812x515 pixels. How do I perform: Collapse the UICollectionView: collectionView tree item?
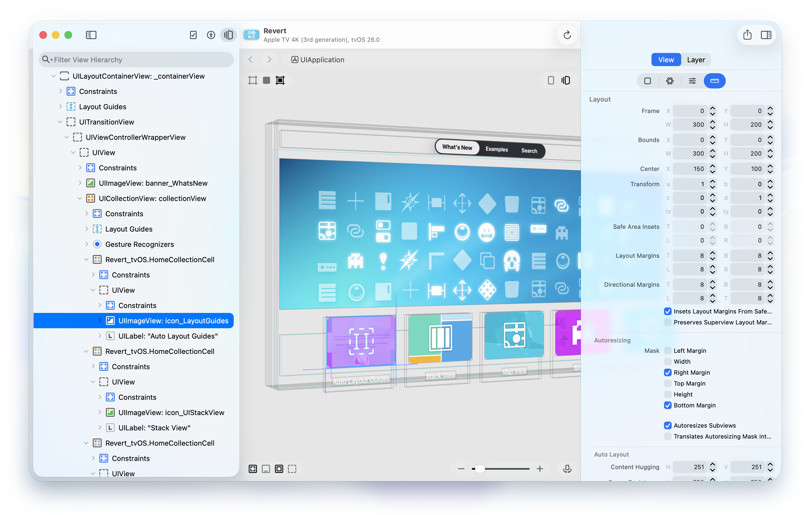coord(79,198)
